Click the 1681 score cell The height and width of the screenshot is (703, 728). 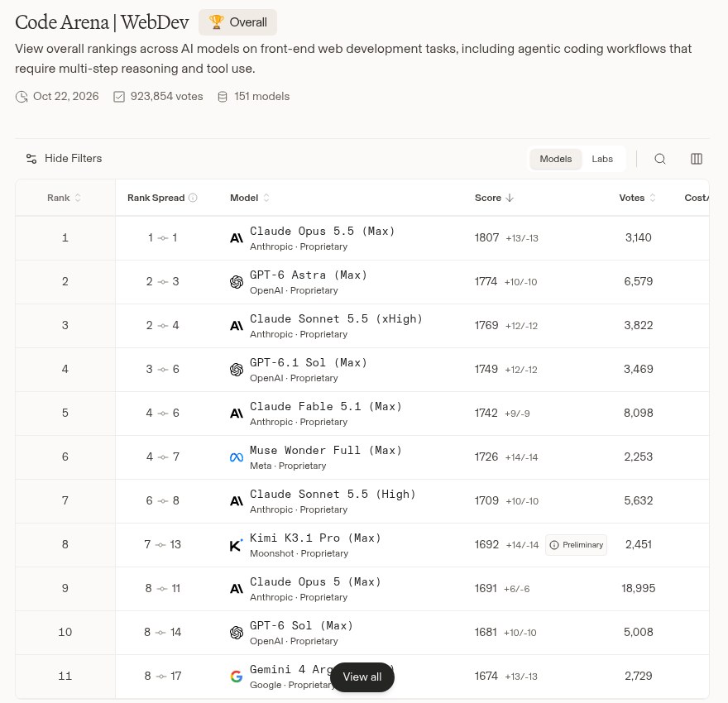[x=486, y=633]
